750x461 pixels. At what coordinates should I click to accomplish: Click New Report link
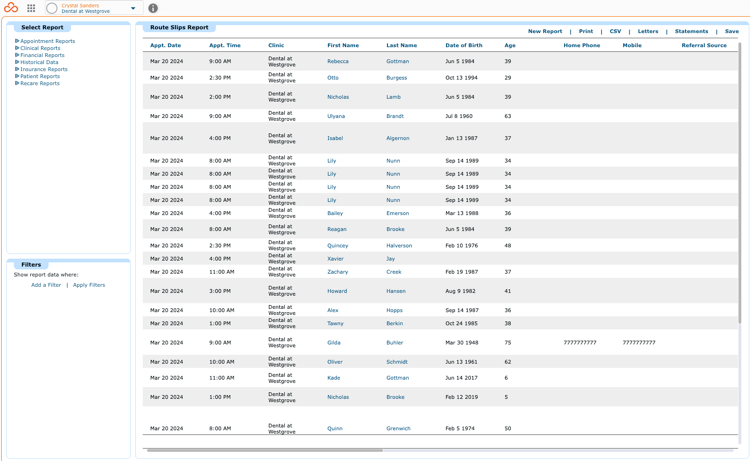click(545, 31)
